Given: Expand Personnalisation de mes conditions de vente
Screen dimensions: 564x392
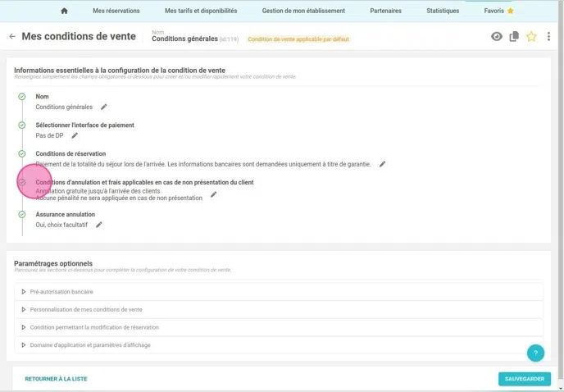Looking at the screenshot, I should pos(279,309).
